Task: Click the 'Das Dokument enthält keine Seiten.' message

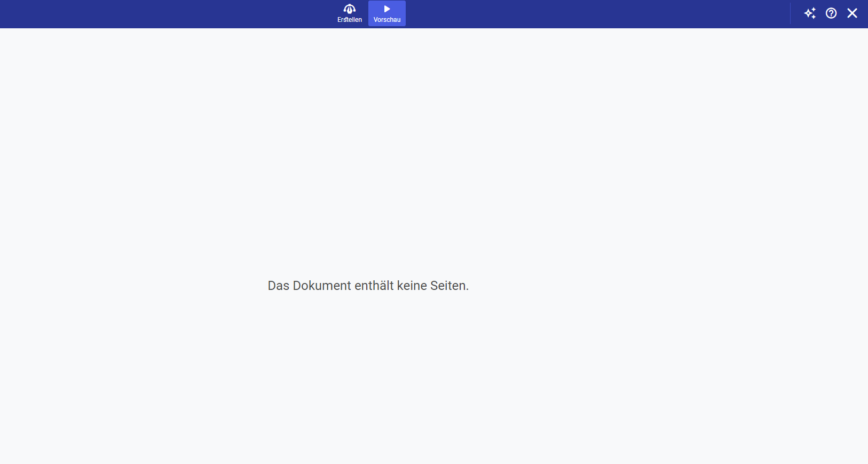Action: [368, 286]
